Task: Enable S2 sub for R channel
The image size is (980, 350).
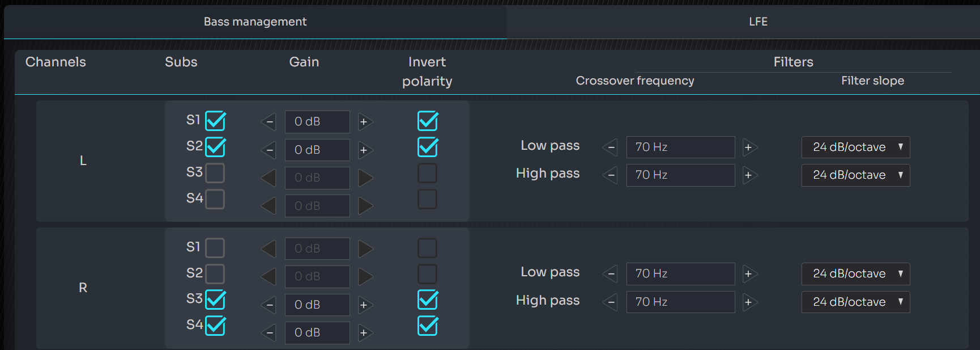Action: click(215, 274)
